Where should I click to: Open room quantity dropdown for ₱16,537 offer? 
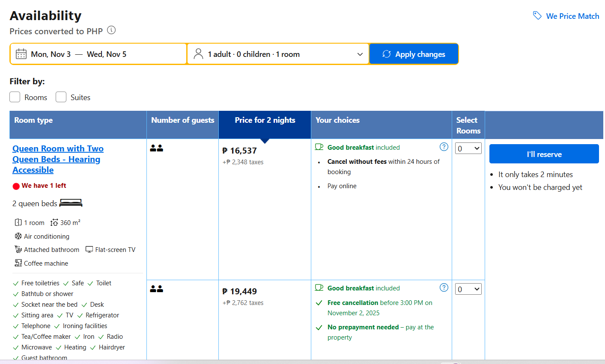468,148
